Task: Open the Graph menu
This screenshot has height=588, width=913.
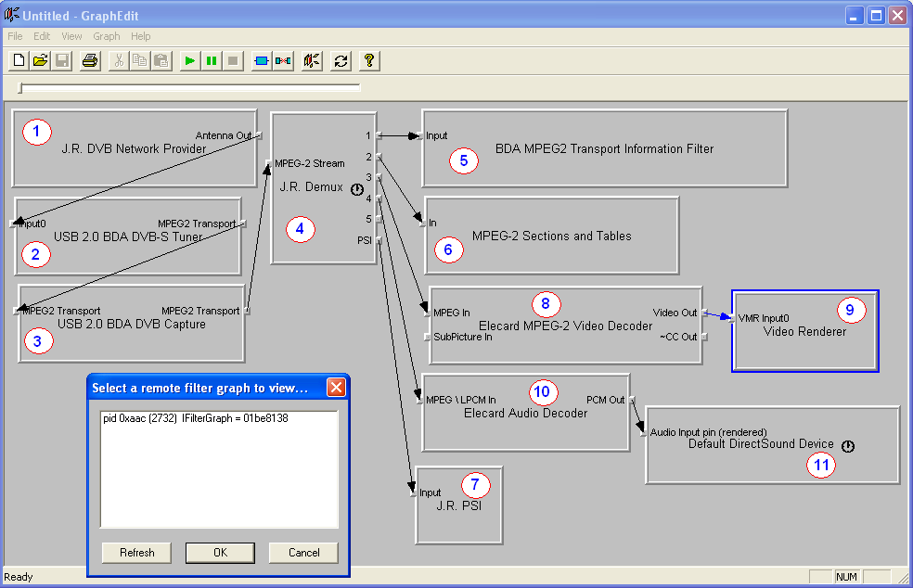Action: pos(107,36)
